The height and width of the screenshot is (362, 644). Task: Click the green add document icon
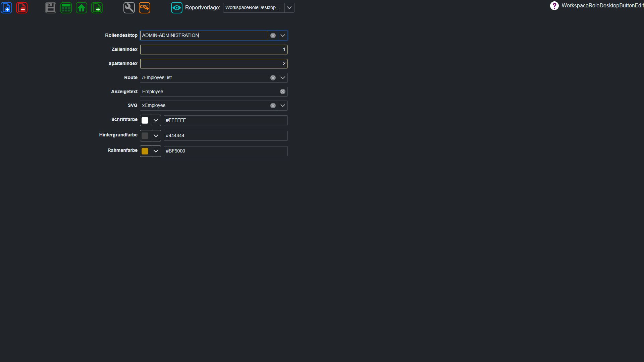coord(97,8)
